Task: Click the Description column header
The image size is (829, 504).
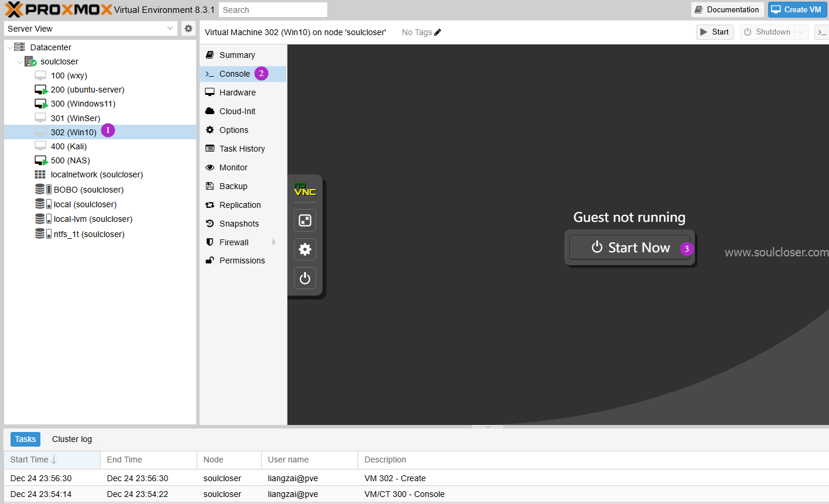Action: point(594,460)
